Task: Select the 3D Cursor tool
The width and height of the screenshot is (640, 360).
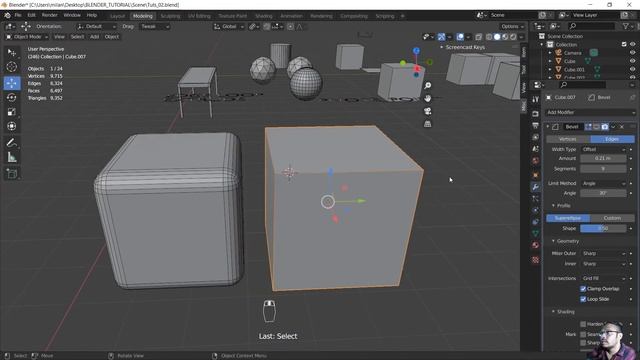Action: click(12, 67)
